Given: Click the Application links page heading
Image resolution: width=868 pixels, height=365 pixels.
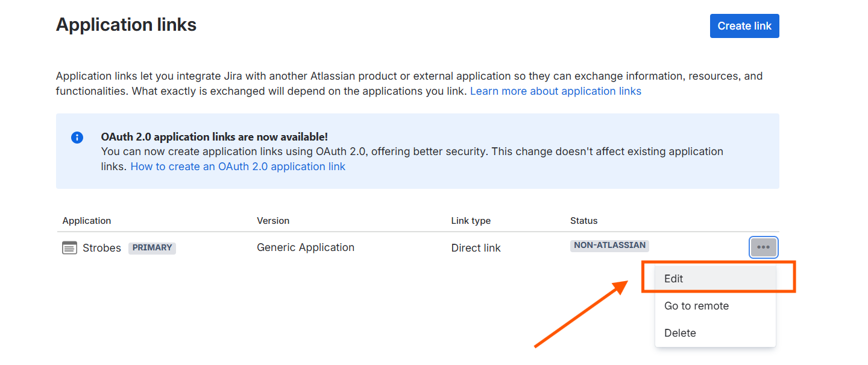Looking at the screenshot, I should (127, 25).
